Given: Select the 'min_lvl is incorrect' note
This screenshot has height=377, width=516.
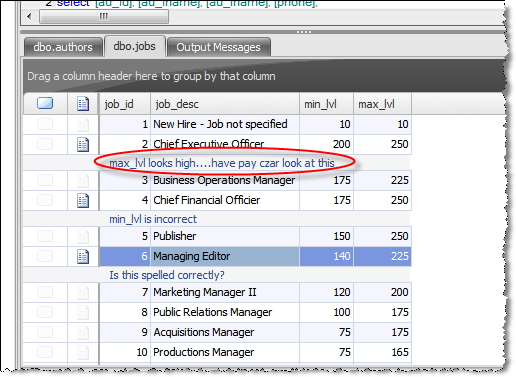Looking at the screenshot, I should [x=153, y=219].
